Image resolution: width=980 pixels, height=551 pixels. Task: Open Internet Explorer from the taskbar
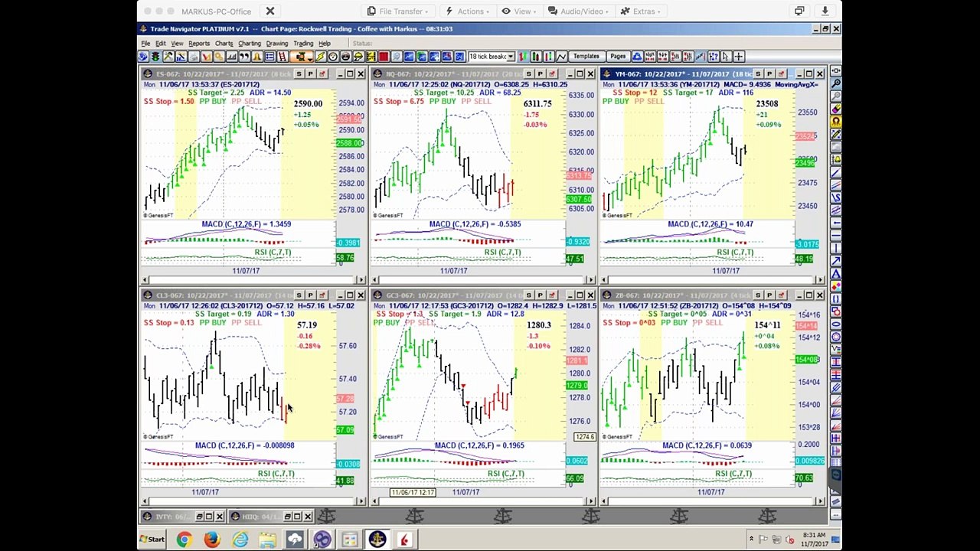click(240, 540)
